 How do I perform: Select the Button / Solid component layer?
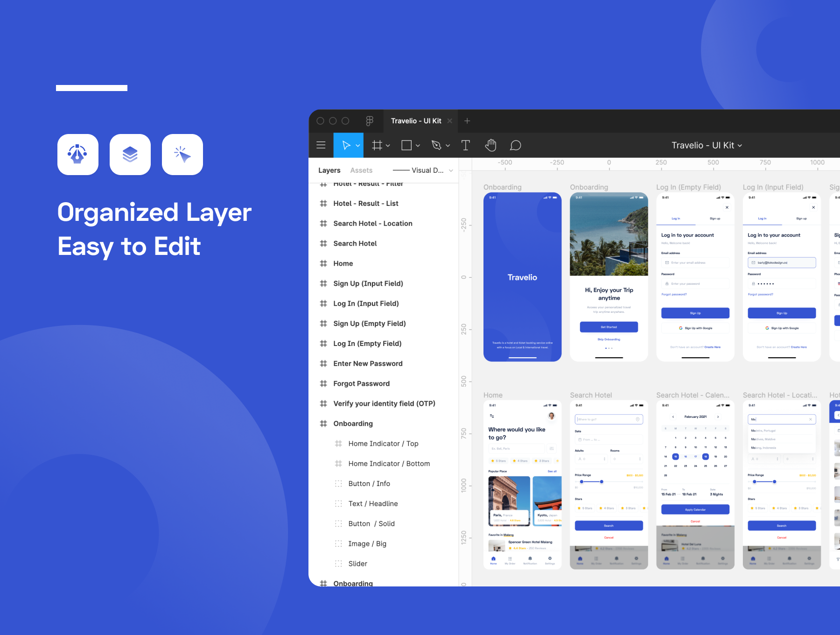(371, 523)
